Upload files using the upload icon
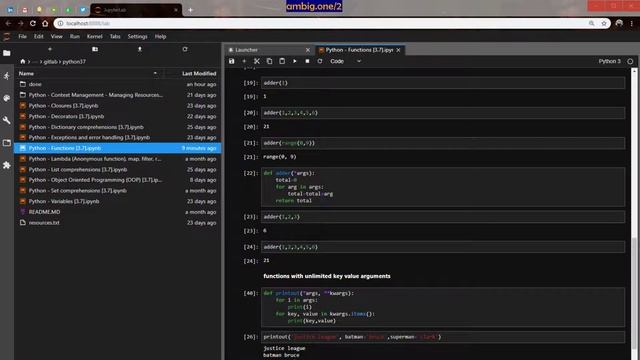The width and height of the screenshot is (640, 360). [140, 49]
